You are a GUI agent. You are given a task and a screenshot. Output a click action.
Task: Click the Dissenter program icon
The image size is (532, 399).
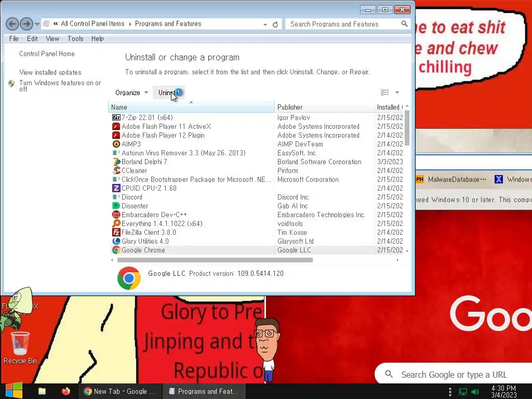pos(116,206)
